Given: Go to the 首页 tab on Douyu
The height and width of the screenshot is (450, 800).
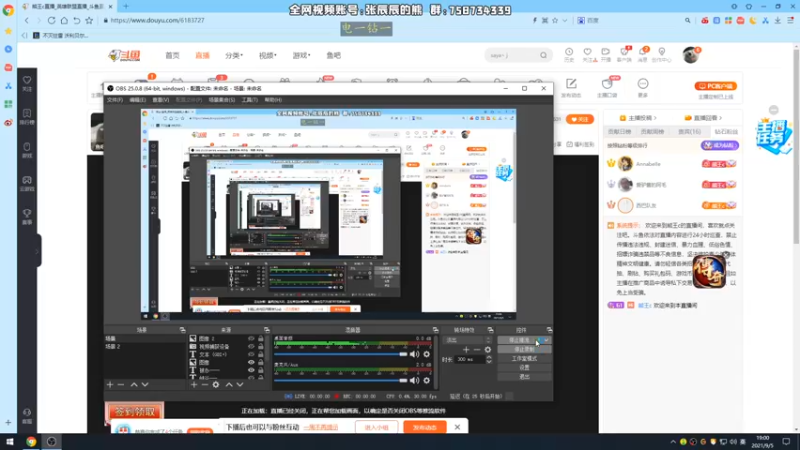Looking at the screenshot, I should [x=172, y=55].
